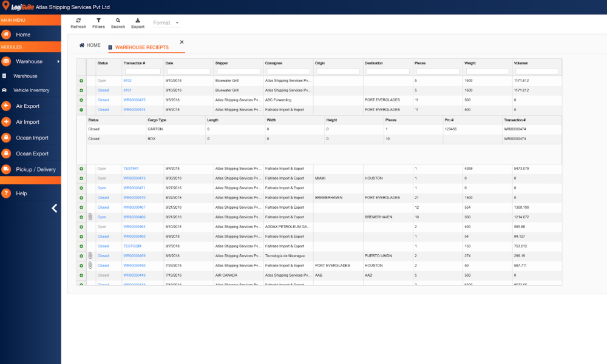
Task: Click the Export download icon
Action: pos(138,21)
